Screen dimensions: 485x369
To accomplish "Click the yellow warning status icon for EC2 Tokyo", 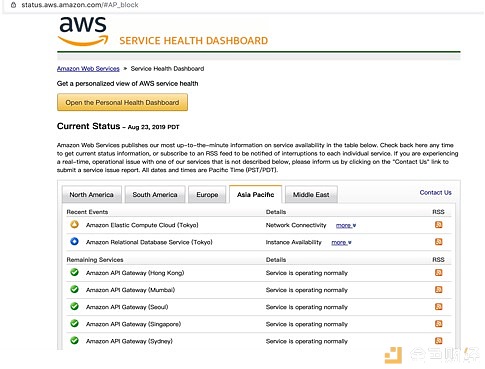I will [74, 225].
